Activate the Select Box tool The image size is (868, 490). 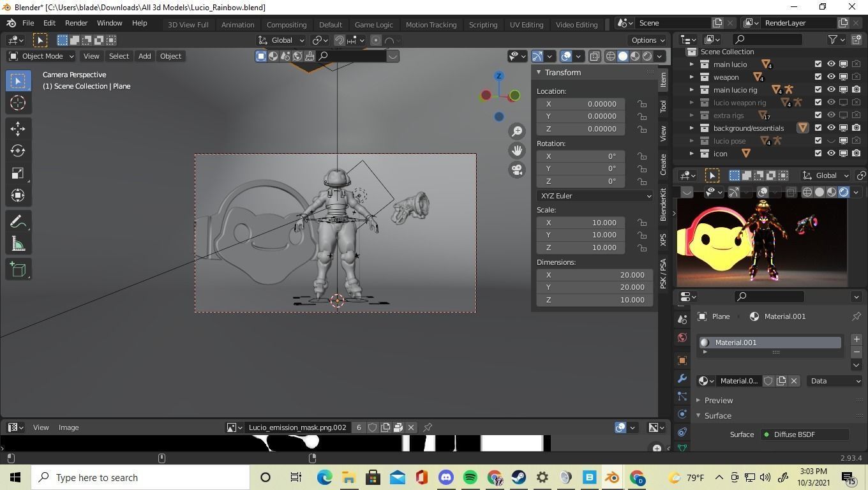click(x=18, y=80)
